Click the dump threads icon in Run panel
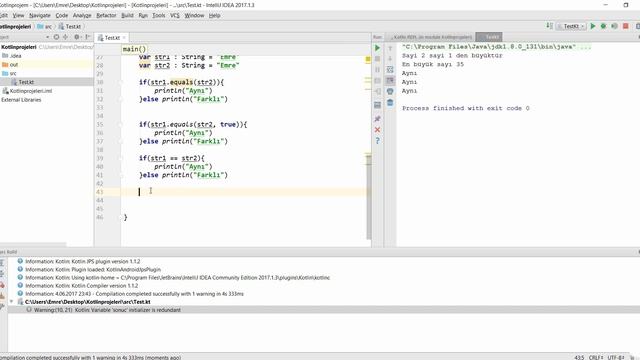 coord(377,80)
